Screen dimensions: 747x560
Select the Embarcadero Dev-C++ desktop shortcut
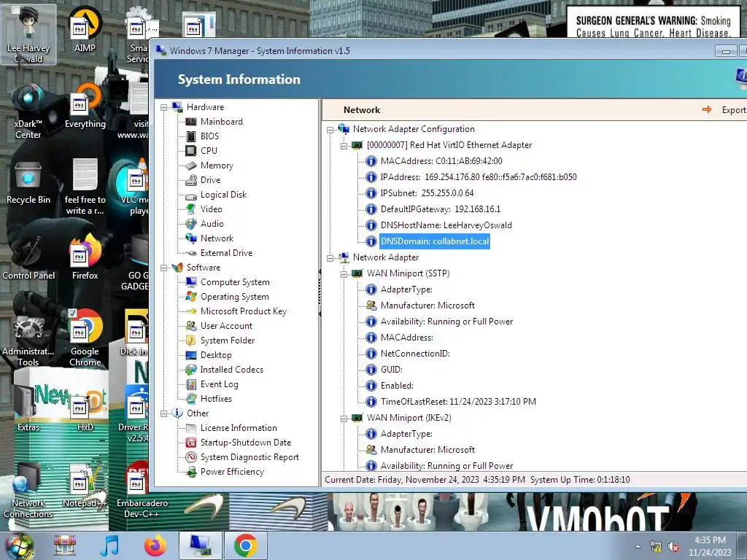click(142, 491)
